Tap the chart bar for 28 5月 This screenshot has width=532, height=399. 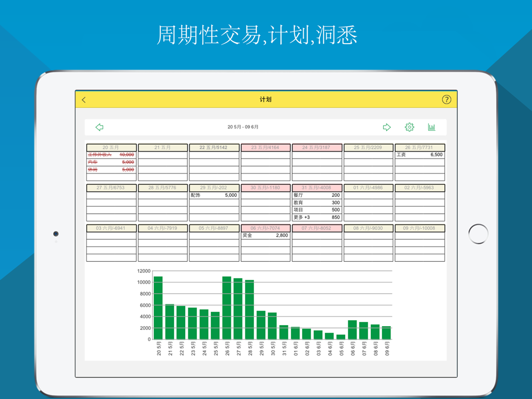tap(250, 310)
